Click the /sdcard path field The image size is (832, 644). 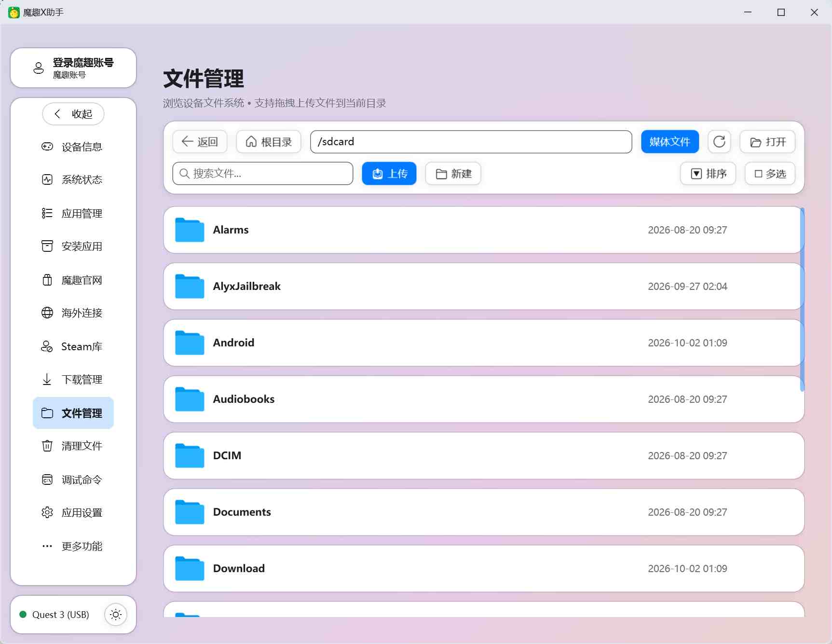tap(471, 142)
